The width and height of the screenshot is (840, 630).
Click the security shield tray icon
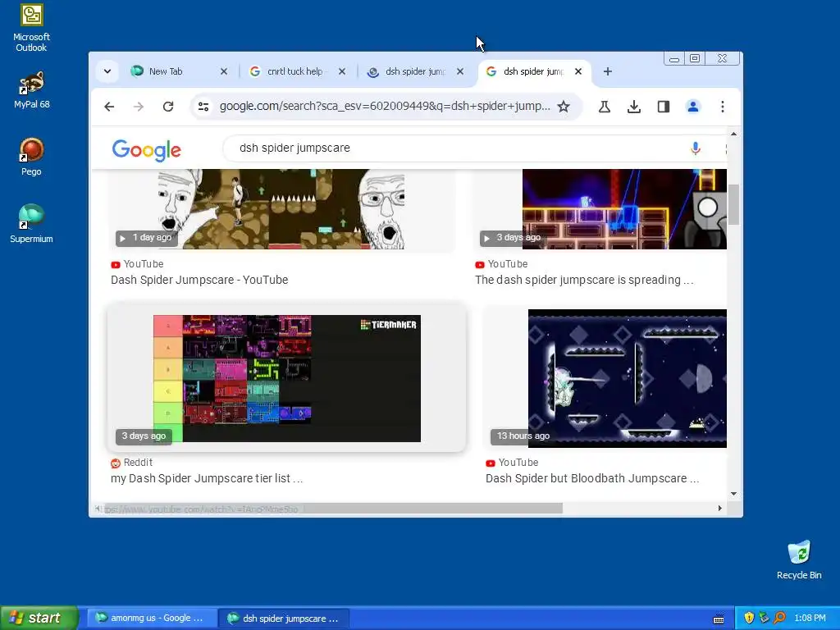coord(748,618)
